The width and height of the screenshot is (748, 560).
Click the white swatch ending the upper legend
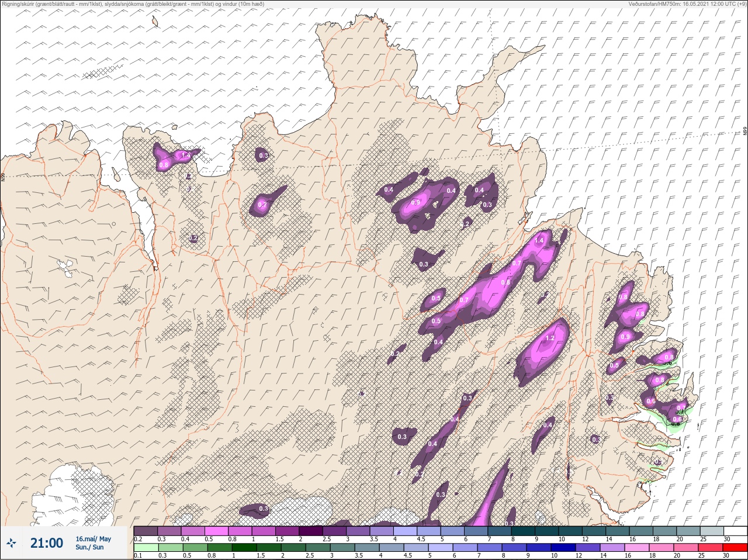point(735,531)
